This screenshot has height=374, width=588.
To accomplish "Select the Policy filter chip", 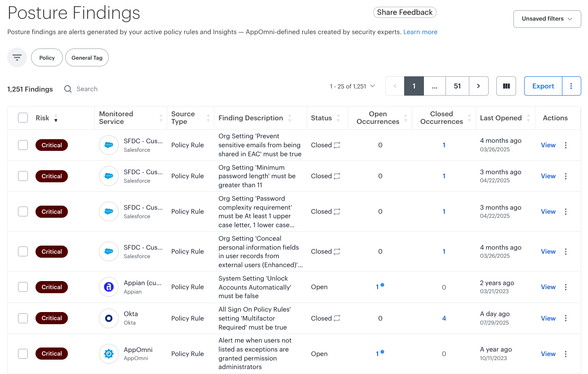I will (x=47, y=57).
